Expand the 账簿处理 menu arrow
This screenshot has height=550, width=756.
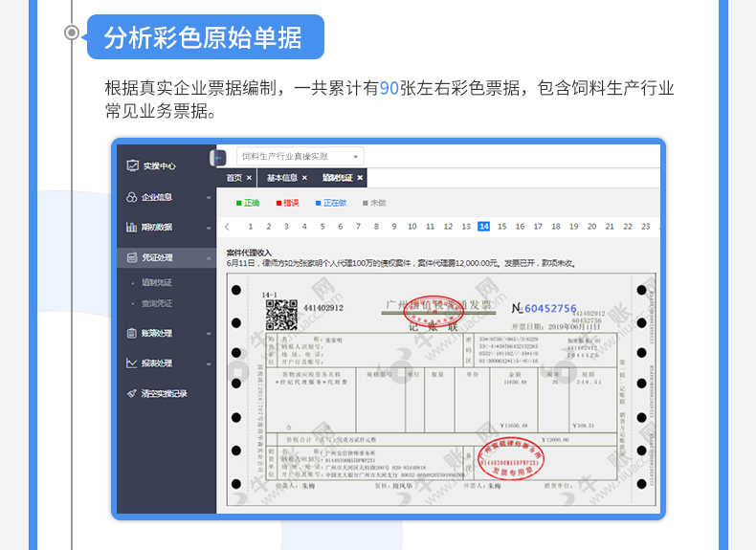(x=209, y=334)
